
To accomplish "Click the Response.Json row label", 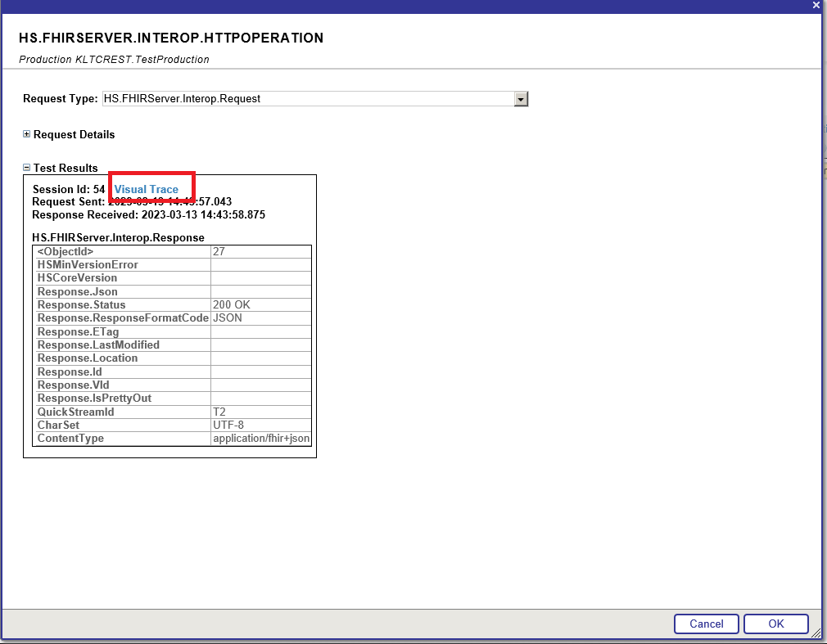I will [x=78, y=291].
